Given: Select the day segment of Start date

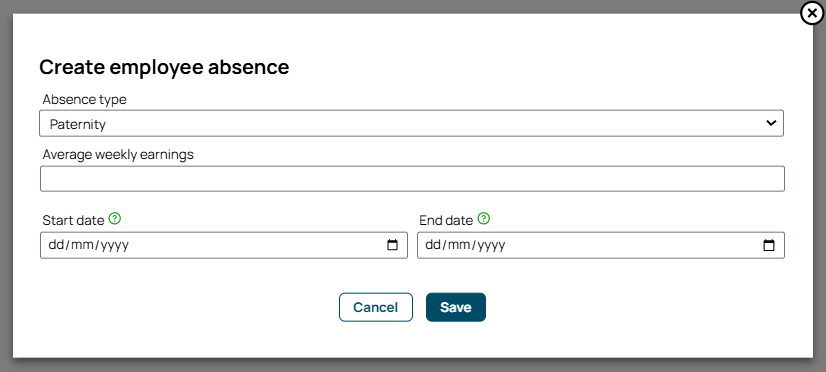Looking at the screenshot, I should 55,245.
